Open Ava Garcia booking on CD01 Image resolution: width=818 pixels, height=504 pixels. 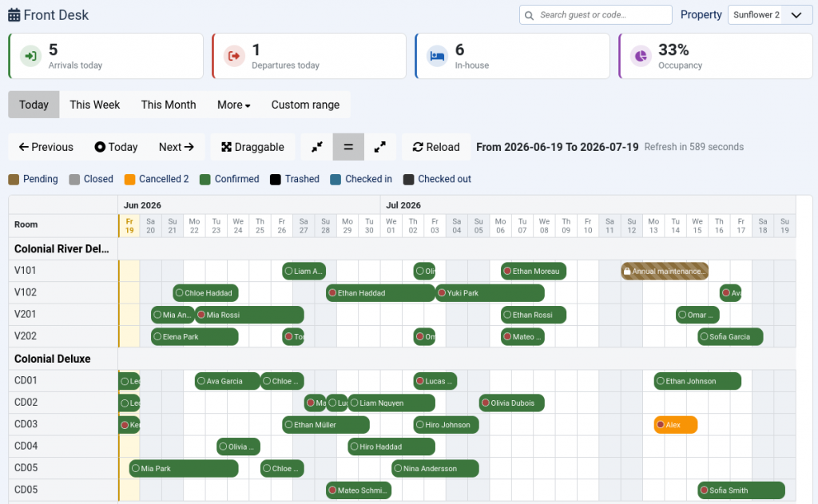click(228, 381)
